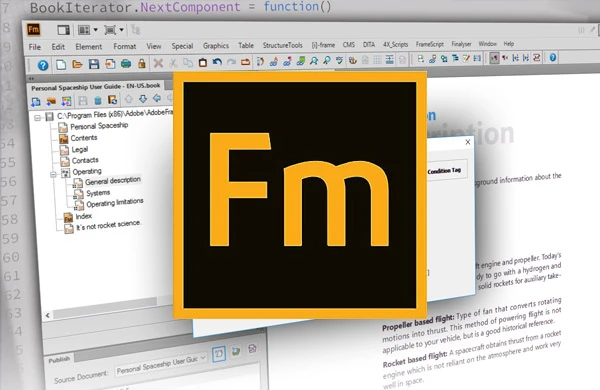Toggle the UI visibility panel icon in the top bar
Viewport: 600px width, 390px height.
[x=63, y=29]
